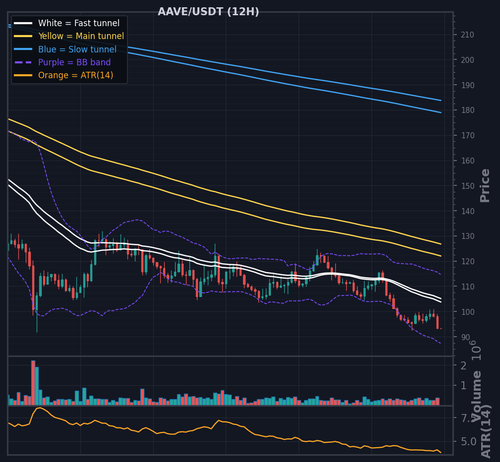Click the purple dashed line sample in legend
The width and height of the screenshot is (500, 462).
(23, 62)
